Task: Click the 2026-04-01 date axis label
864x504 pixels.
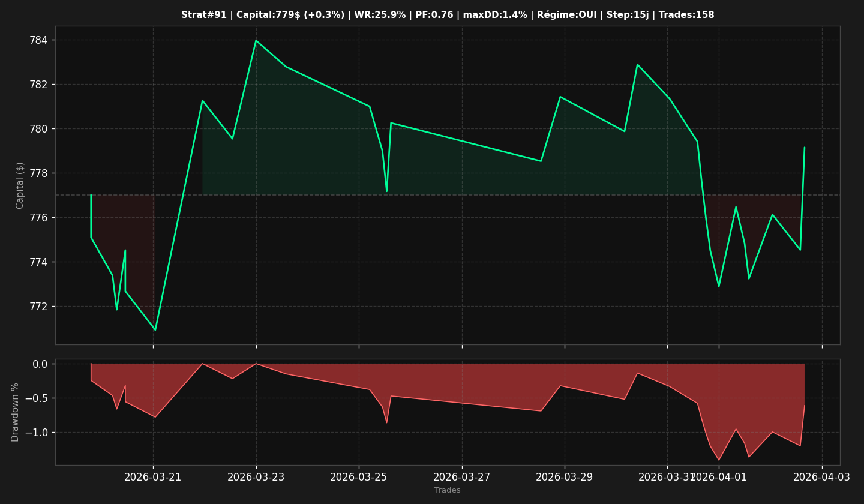Action: (x=719, y=477)
